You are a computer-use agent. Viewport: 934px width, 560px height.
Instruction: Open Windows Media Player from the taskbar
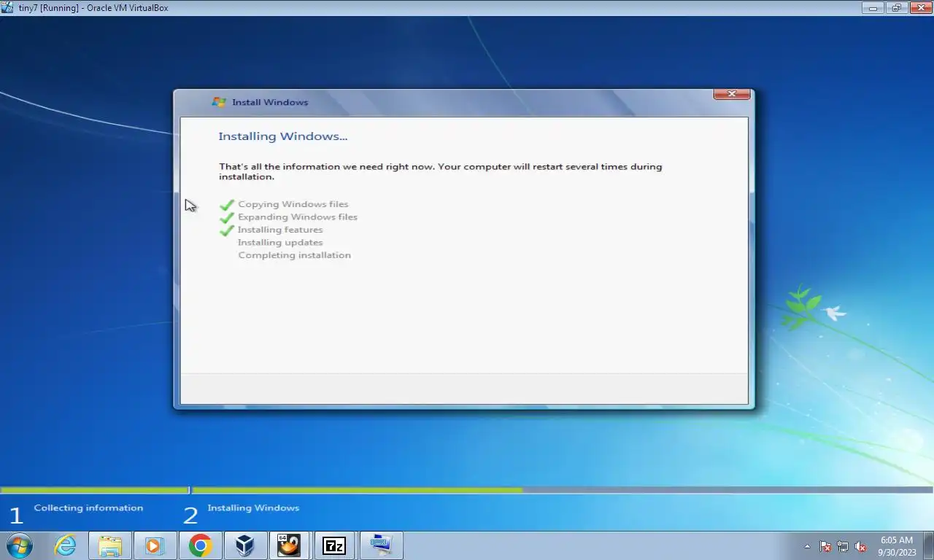tap(155, 545)
